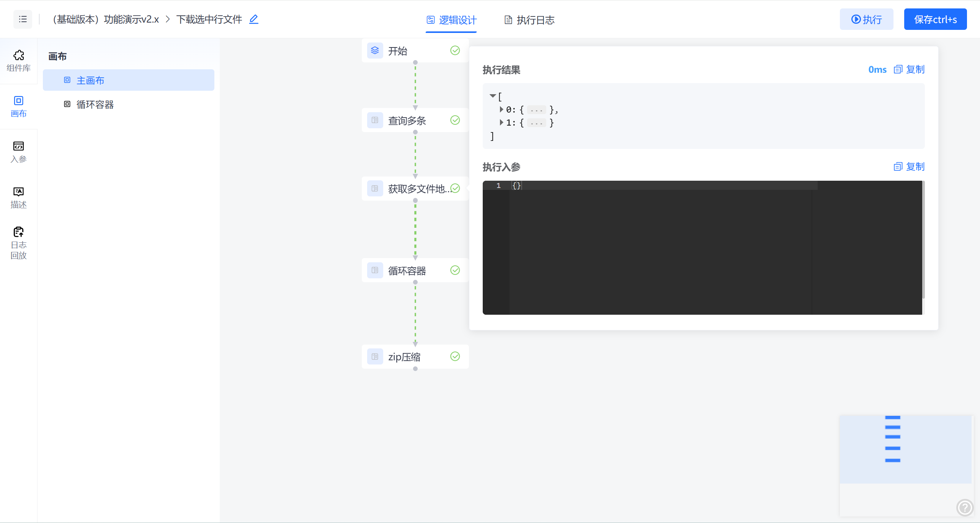Viewport: 980px width, 523px height.
Task: Open the 描述 description sidebar icon
Action: pyautogui.click(x=18, y=197)
